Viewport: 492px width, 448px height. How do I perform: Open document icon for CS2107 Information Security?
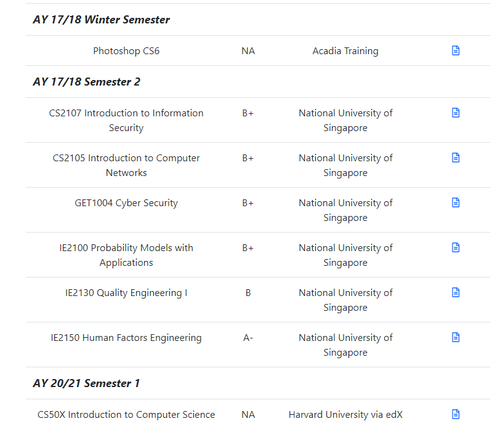point(456,113)
